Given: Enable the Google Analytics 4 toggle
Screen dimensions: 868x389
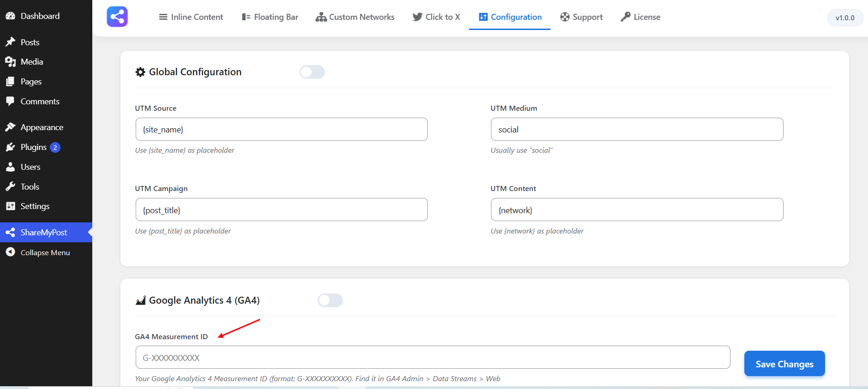Looking at the screenshot, I should click(330, 300).
